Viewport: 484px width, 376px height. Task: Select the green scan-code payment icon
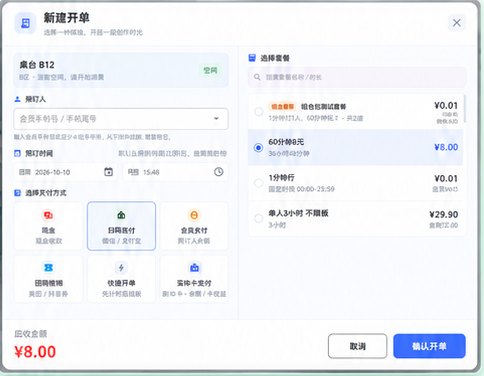tap(121, 215)
